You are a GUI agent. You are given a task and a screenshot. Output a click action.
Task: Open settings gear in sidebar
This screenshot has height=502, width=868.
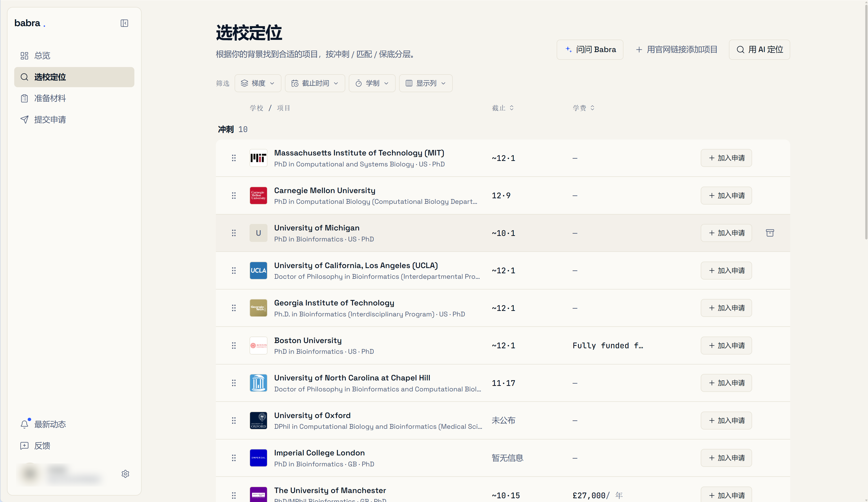125,474
